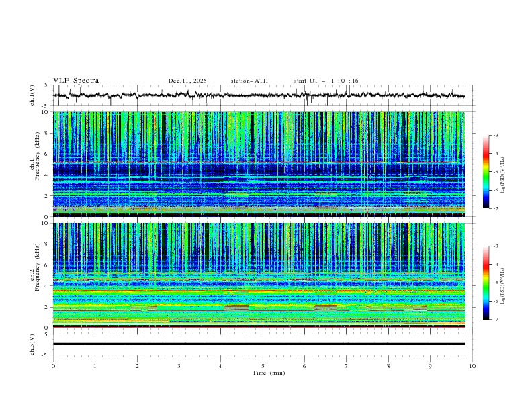This screenshot has width=532, height=411.
Task: Click the ch.1(V) waveform trace panel
Action: (x=262, y=95)
